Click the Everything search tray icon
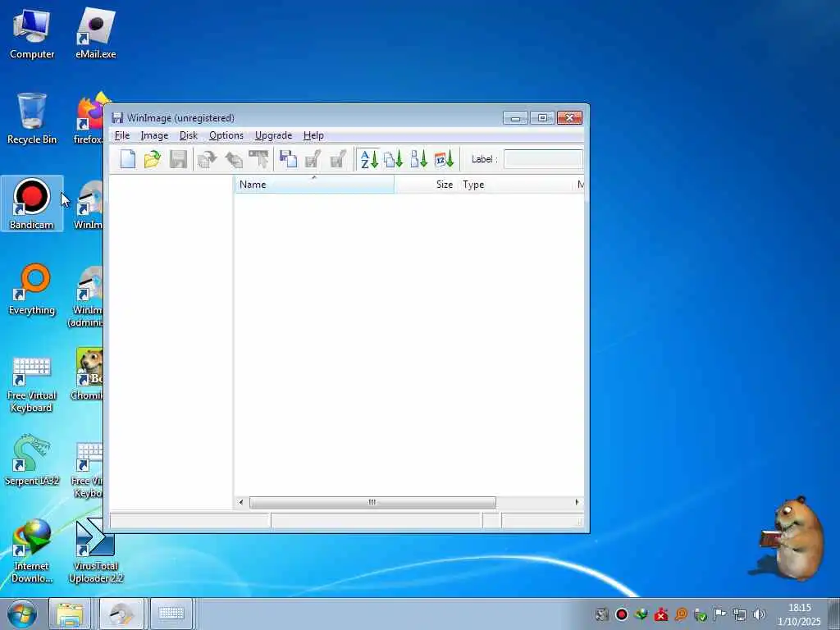This screenshot has height=630, width=840. 681,614
